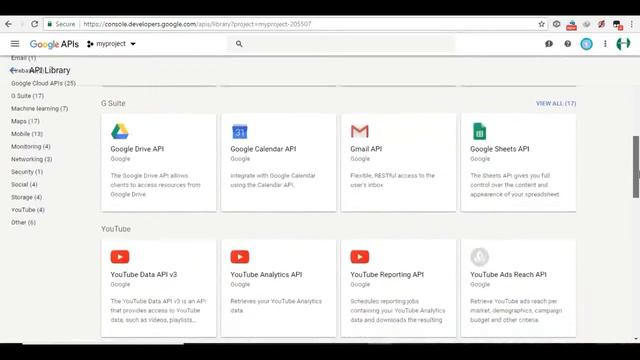Click VIEW ALL (17) for G Suite
Image resolution: width=640 pixels, height=360 pixels.
[x=556, y=103]
